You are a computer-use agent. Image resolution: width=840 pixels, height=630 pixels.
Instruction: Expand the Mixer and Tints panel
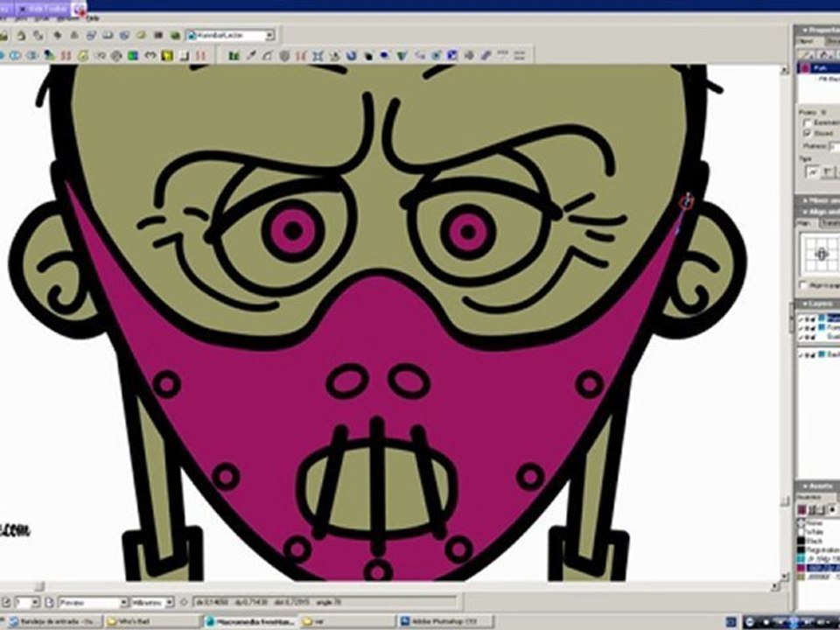point(817,199)
